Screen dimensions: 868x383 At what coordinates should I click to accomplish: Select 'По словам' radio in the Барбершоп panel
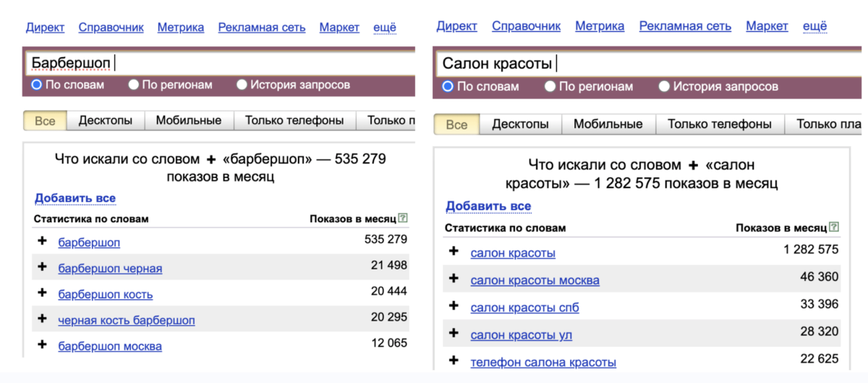(36, 85)
